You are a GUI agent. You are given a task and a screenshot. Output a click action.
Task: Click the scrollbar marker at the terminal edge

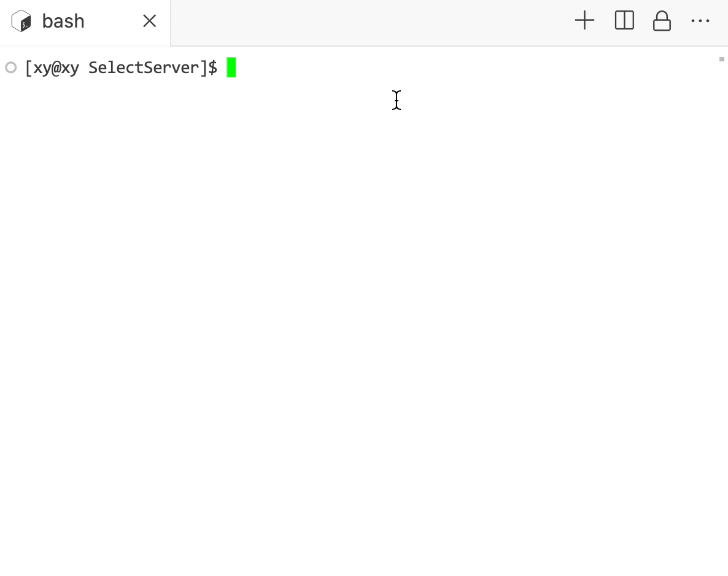(x=721, y=59)
